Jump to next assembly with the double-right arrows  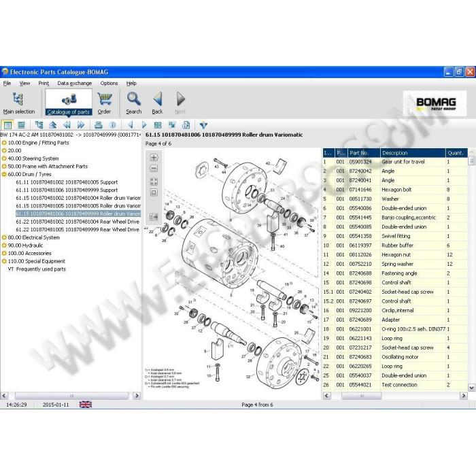coord(81,125)
